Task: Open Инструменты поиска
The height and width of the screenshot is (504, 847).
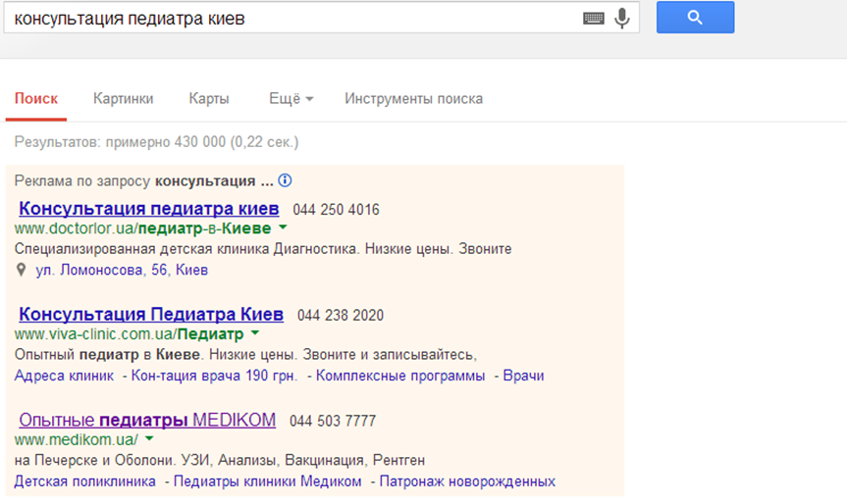Action: click(413, 99)
